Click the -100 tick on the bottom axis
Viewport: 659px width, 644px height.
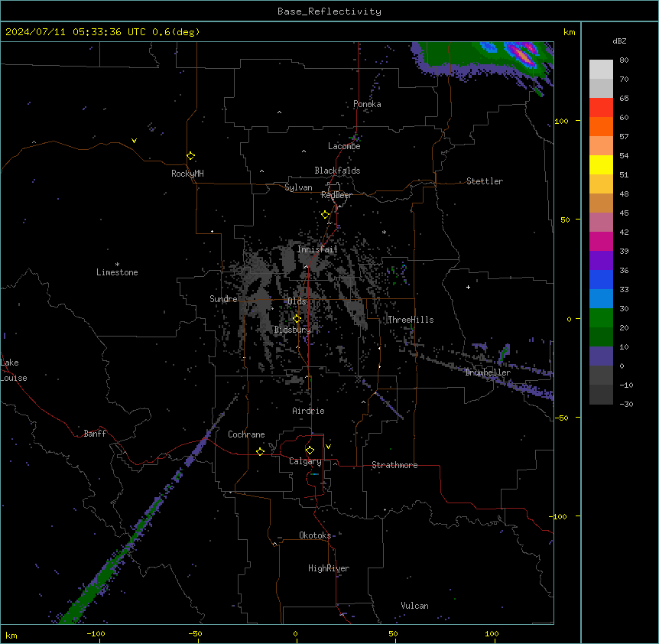(96, 633)
